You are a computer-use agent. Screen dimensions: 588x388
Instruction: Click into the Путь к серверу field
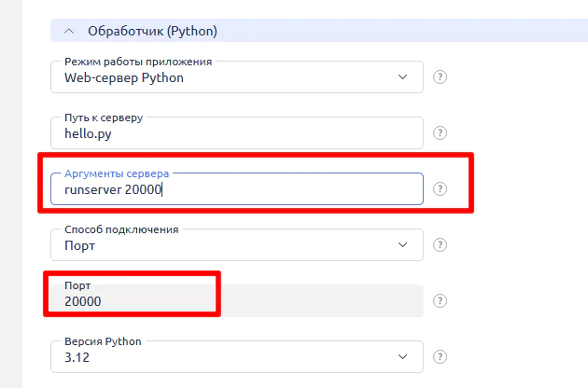pos(237,133)
